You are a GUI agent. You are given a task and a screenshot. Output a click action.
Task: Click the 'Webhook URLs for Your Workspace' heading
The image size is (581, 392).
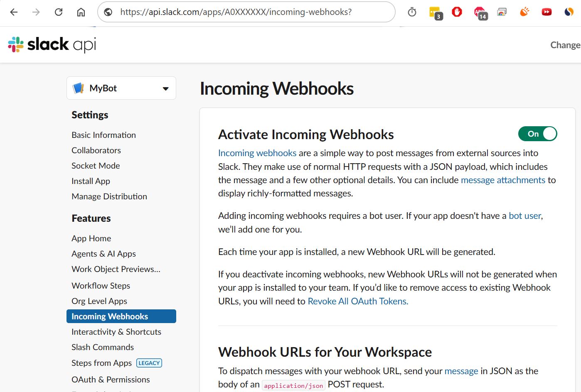tap(325, 352)
